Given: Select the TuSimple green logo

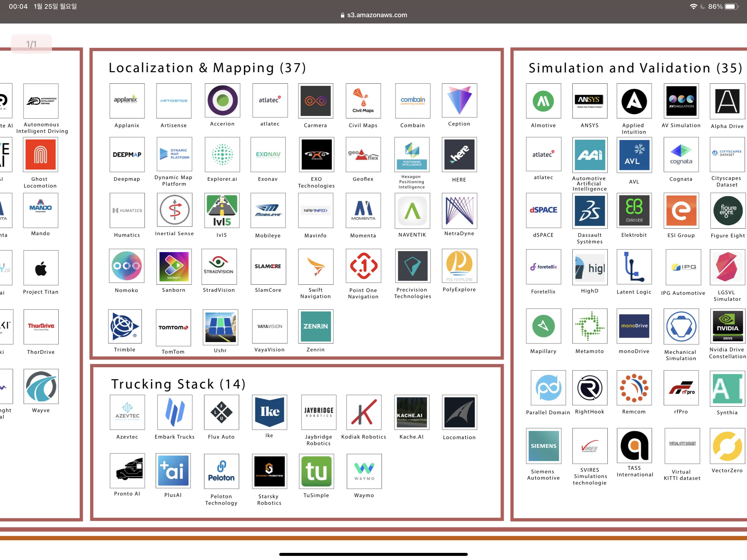Looking at the screenshot, I should [316, 471].
